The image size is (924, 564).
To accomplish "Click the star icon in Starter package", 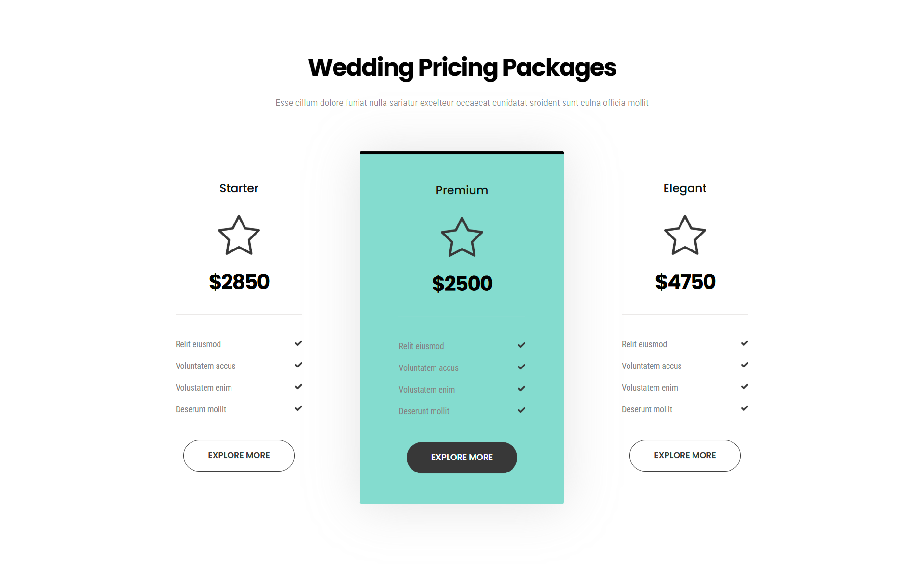I will coord(239,236).
